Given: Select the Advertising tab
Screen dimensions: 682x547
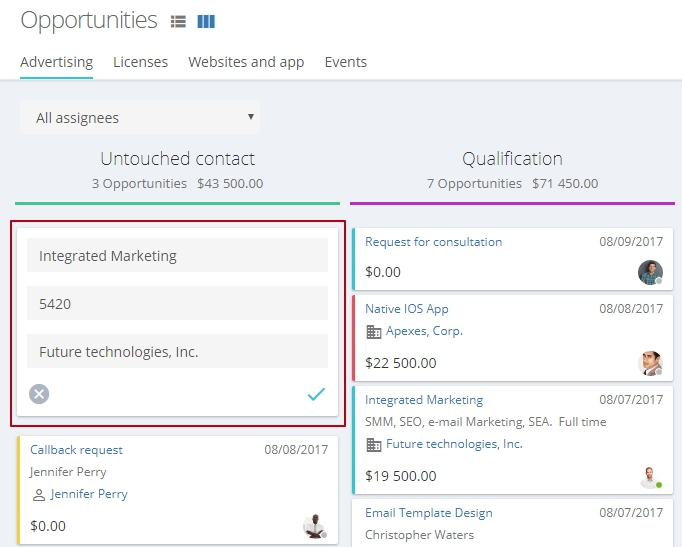Looking at the screenshot, I should coord(57,62).
